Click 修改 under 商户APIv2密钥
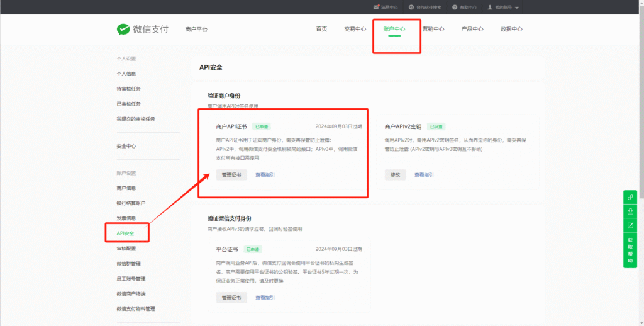 (395, 175)
